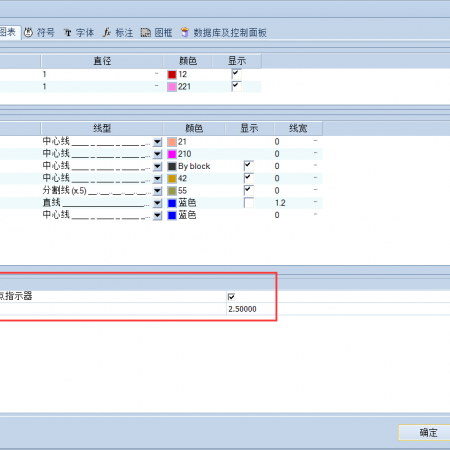Select the 标注 tab's fx icon
The image size is (450, 450).
coord(107,32)
